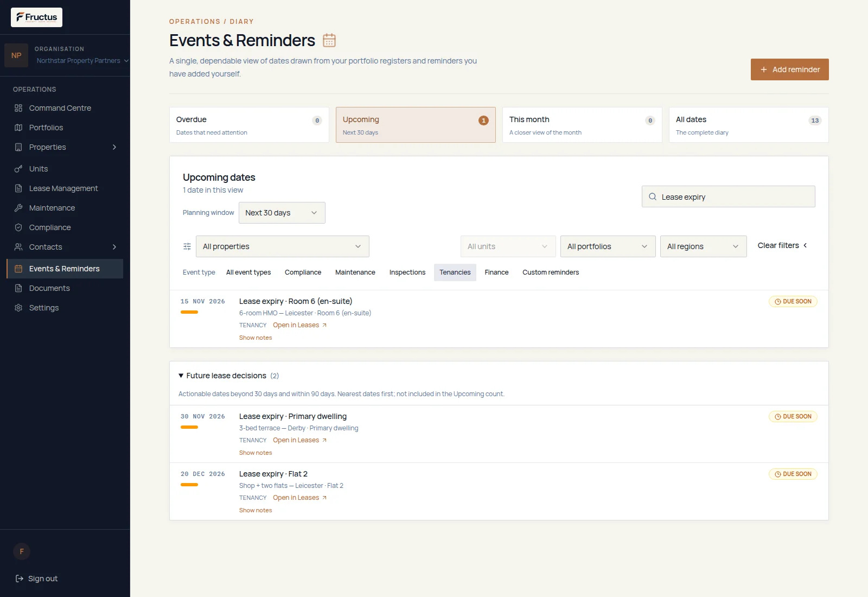868x597 pixels.
Task: Expand the Properties submenu chevron
Action: coord(114,147)
